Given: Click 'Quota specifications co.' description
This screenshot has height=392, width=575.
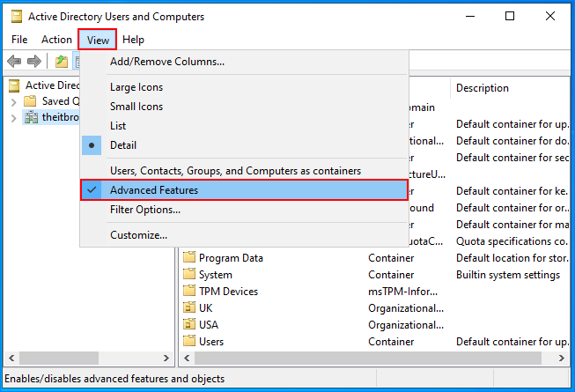Looking at the screenshot, I should coord(512,241).
